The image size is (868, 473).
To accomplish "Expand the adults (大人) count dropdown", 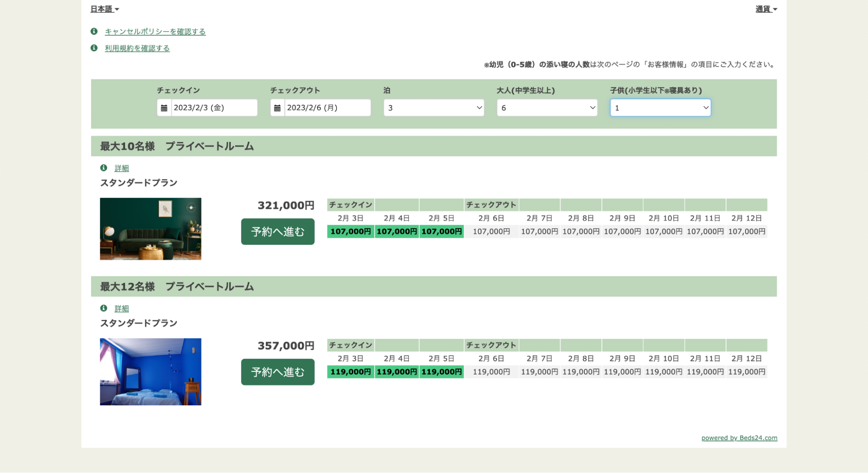I will click(547, 108).
